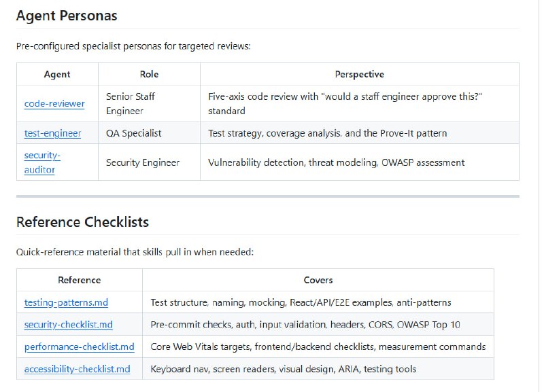Viewport: 544px width, 392px height.
Task: Click the Security Engineer role cell
Action: click(143, 162)
